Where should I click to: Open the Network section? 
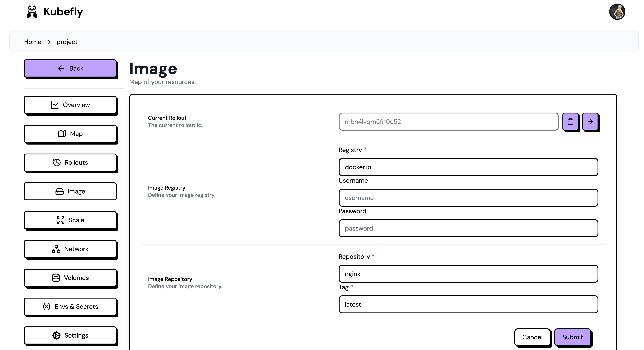pyautogui.click(x=70, y=249)
